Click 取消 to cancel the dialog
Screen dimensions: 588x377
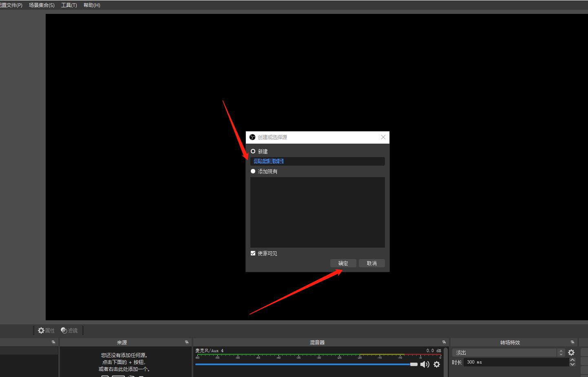click(372, 263)
